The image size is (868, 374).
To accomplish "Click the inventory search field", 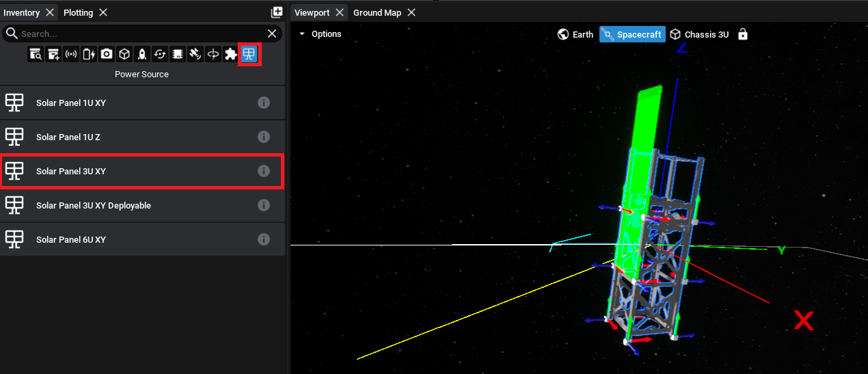I will 137,34.
